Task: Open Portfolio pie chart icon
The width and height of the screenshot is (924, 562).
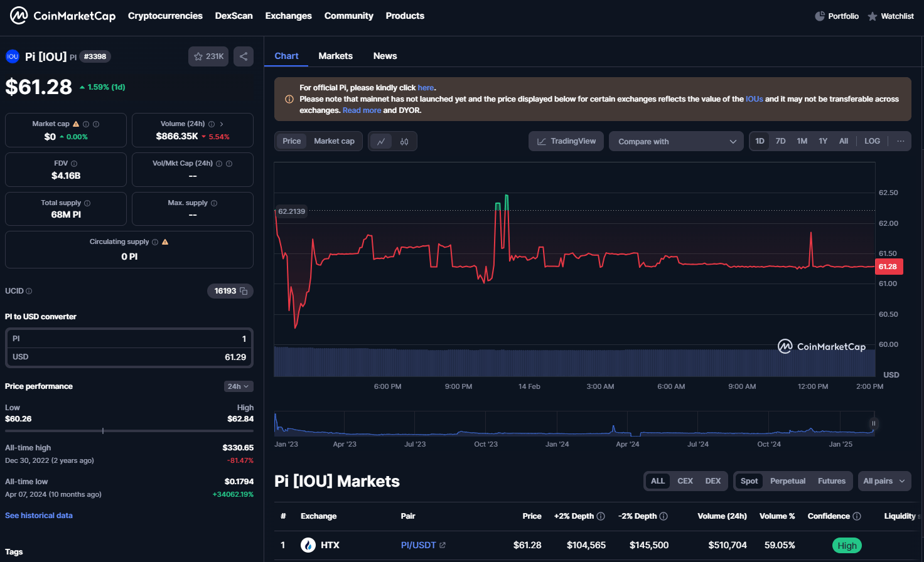Action: click(x=820, y=16)
